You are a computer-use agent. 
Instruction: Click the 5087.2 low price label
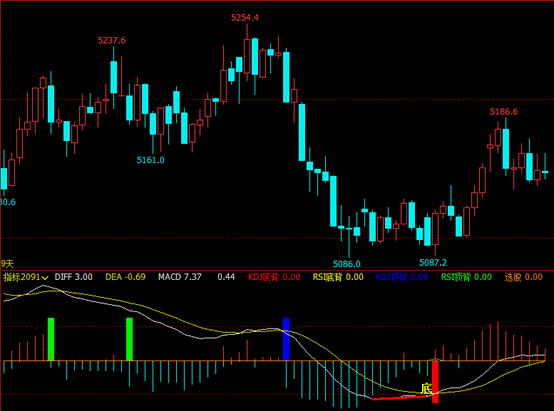(433, 263)
